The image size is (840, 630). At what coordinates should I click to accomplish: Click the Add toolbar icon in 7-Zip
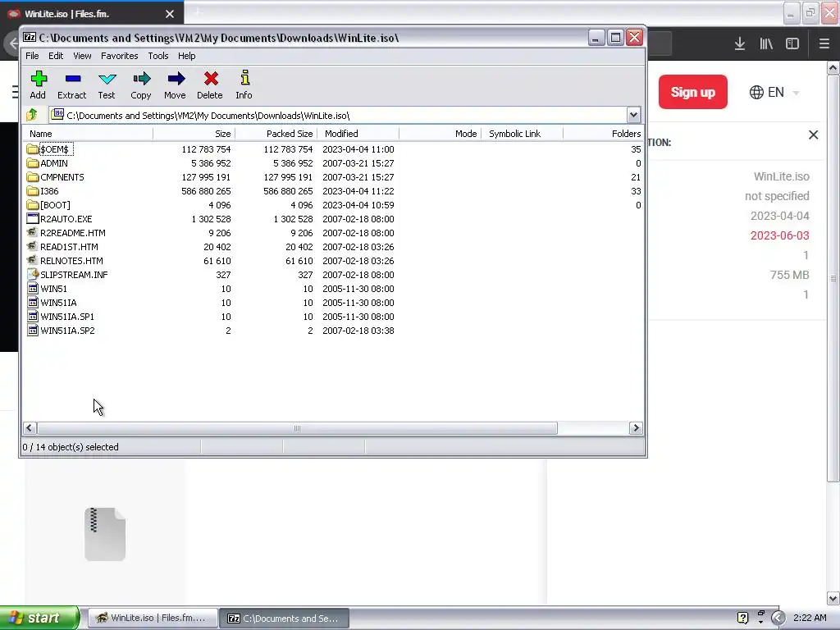(38, 79)
